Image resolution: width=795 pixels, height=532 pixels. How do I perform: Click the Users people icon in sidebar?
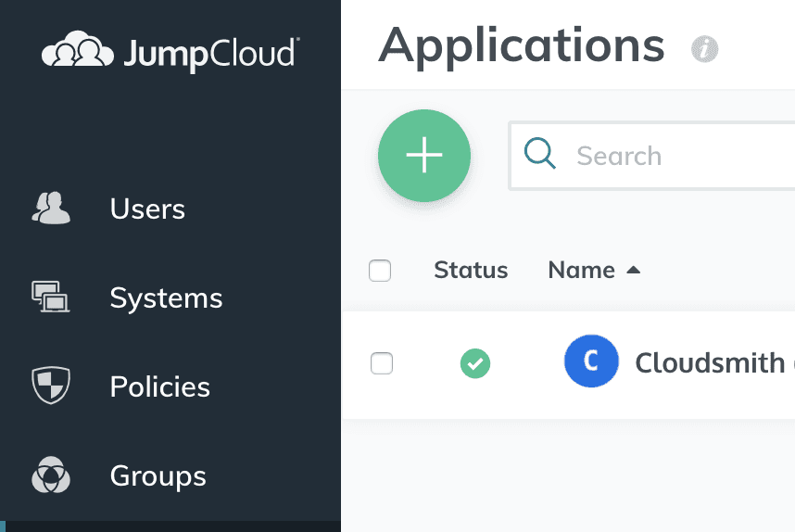coord(51,209)
